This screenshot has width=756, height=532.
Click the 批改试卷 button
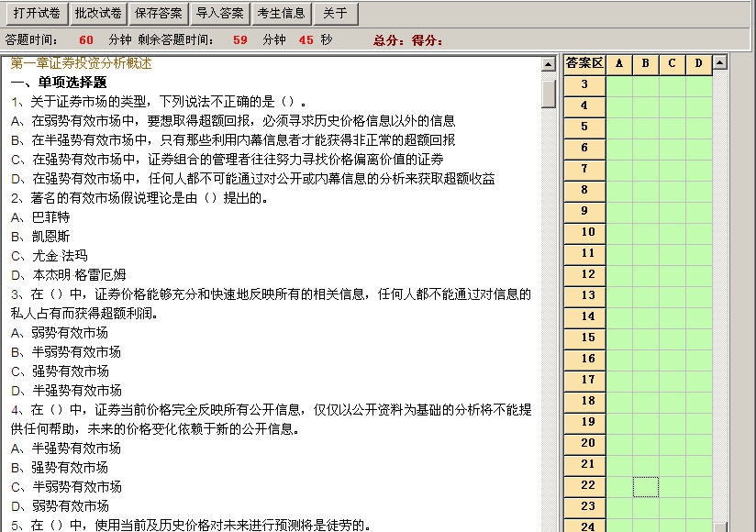click(x=98, y=13)
